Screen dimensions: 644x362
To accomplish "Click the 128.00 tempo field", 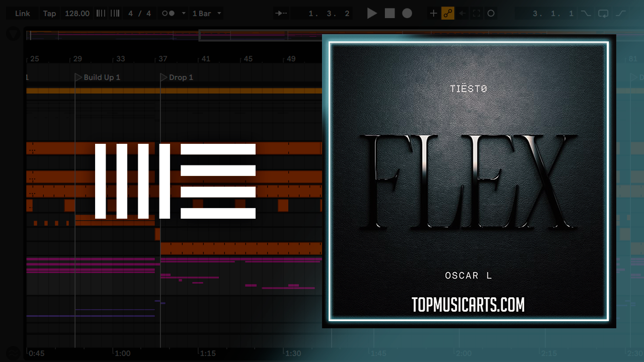I will click(77, 14).
